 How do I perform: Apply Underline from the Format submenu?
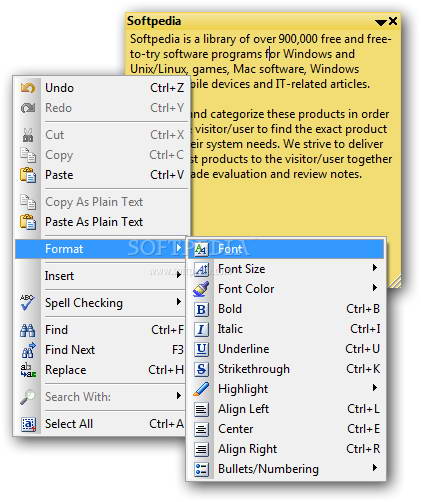286,349
